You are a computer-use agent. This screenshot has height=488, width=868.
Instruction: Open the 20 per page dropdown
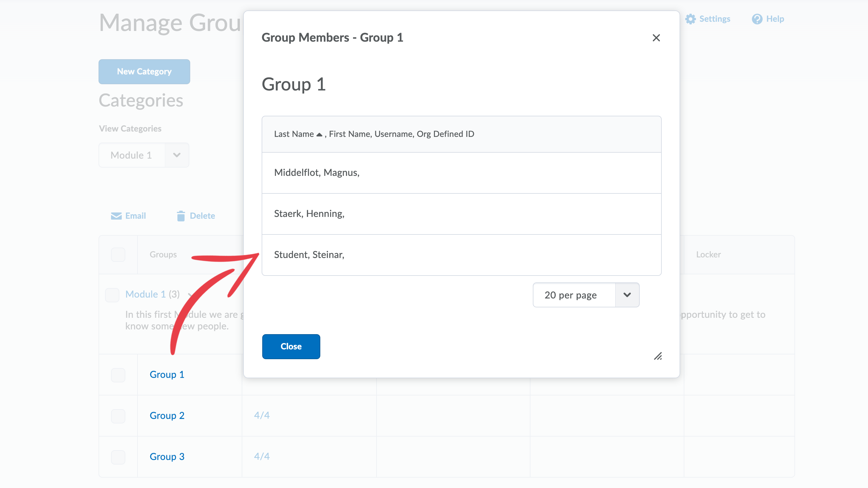586,295
